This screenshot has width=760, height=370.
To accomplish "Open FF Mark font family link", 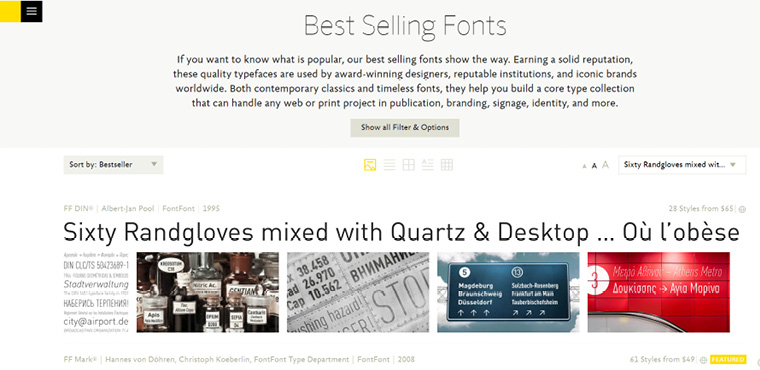I will 80,359.
